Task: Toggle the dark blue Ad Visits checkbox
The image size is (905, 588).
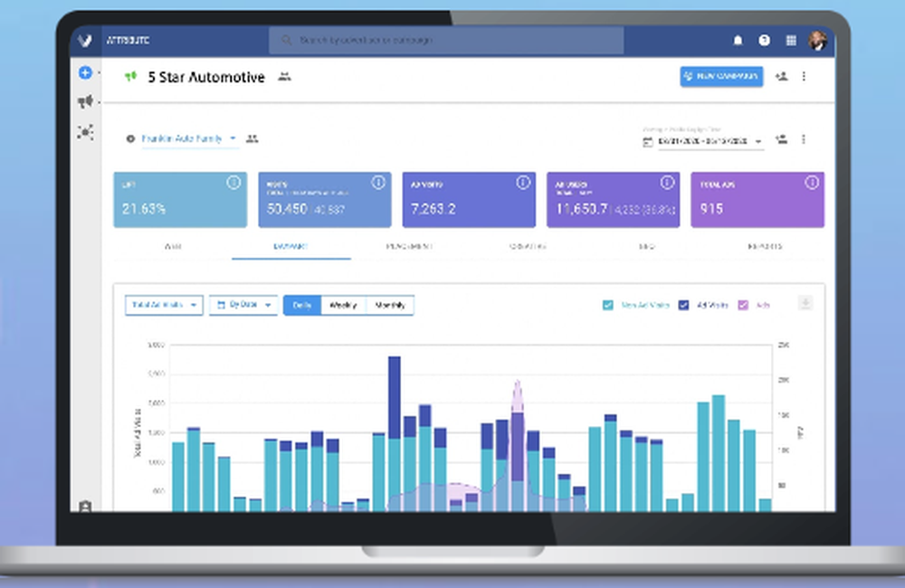Action: 683,305
